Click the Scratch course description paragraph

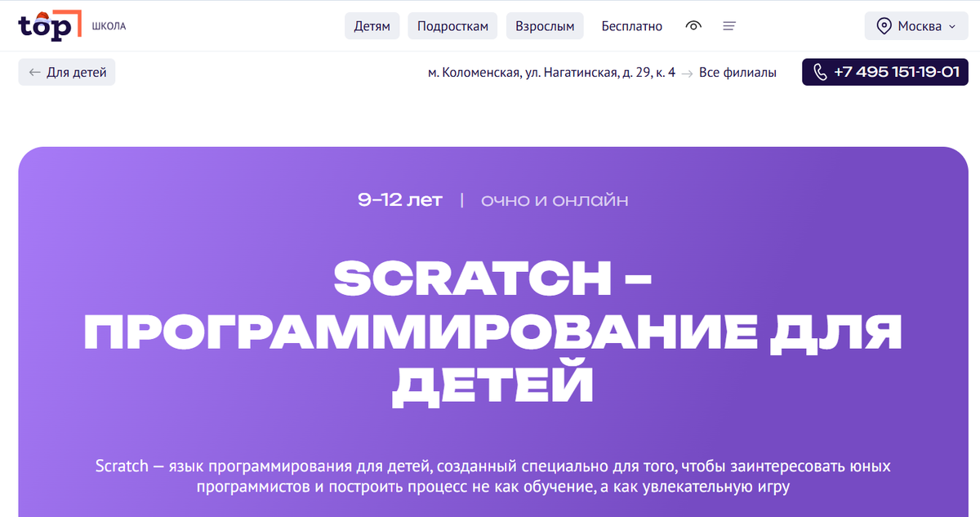492,477
